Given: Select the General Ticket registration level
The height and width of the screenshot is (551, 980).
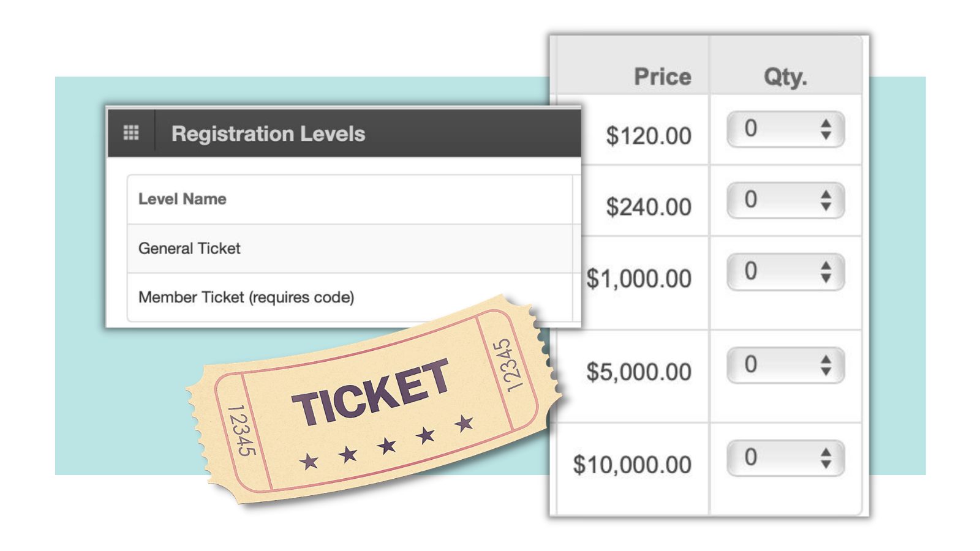Looking at the screenshot, I should tap(190, 248).
